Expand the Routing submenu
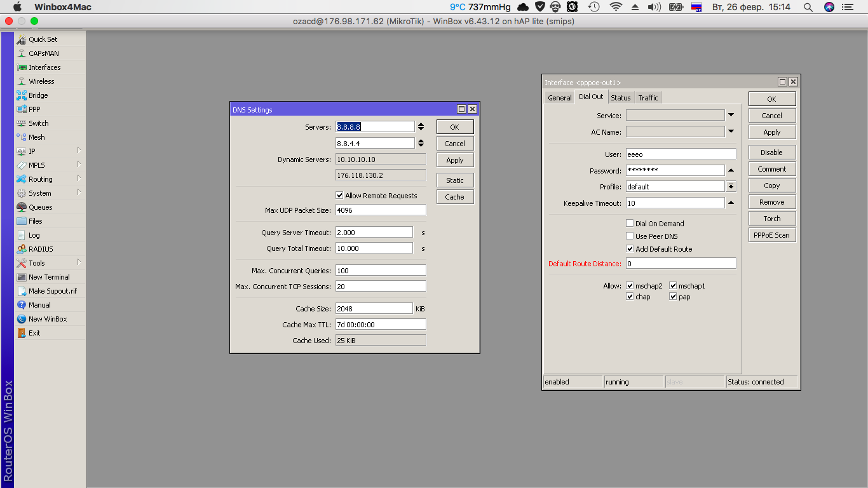The image size is (868, 488). pos(79,179)
